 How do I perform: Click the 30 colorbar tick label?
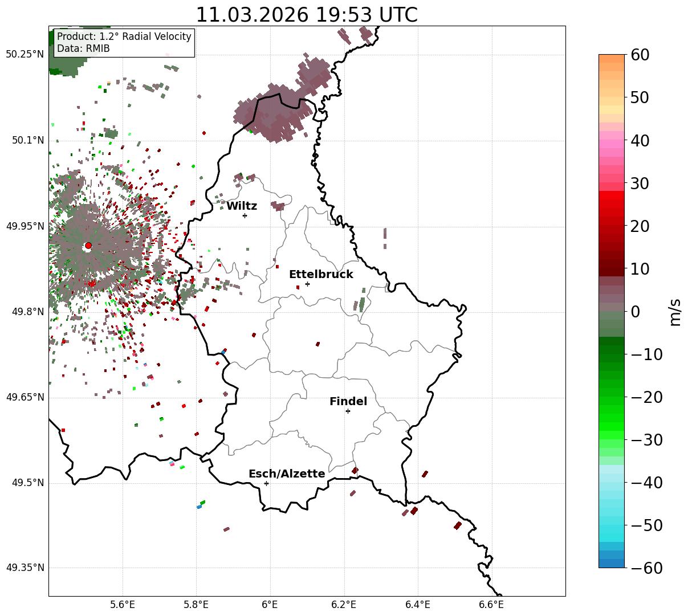(x=641, y=183)
